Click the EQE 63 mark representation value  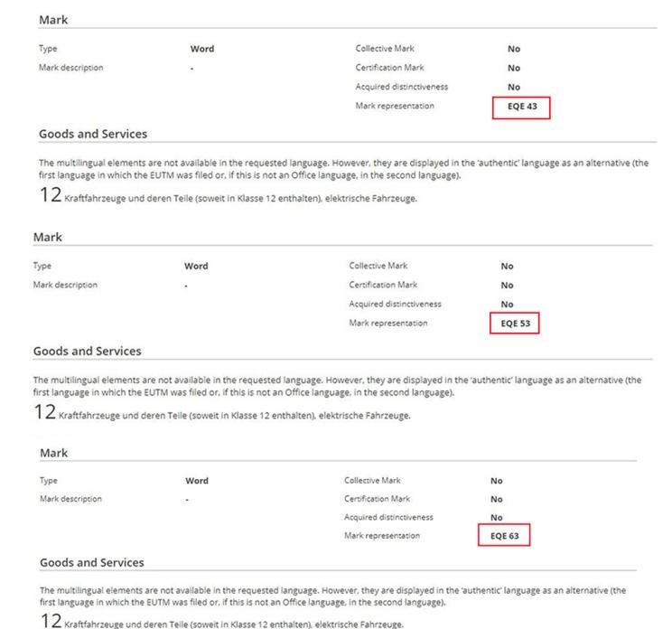[x=504, y=536]
